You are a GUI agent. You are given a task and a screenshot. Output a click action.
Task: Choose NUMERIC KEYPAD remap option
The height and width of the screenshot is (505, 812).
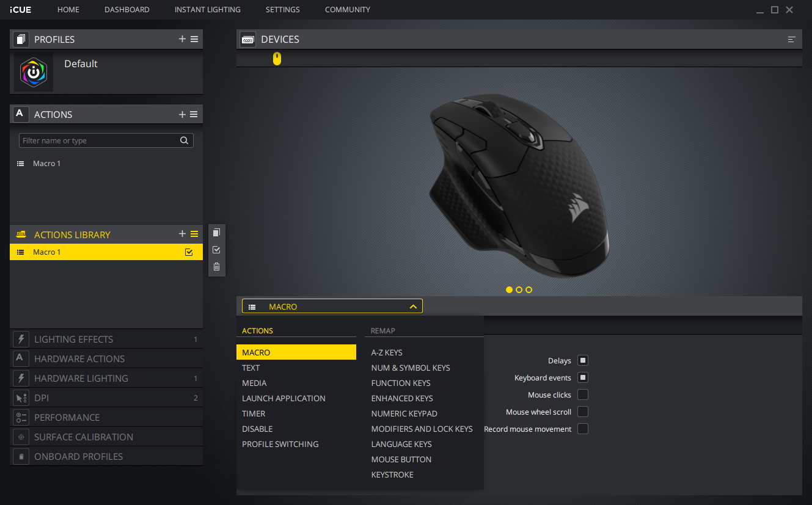point(404,413)
